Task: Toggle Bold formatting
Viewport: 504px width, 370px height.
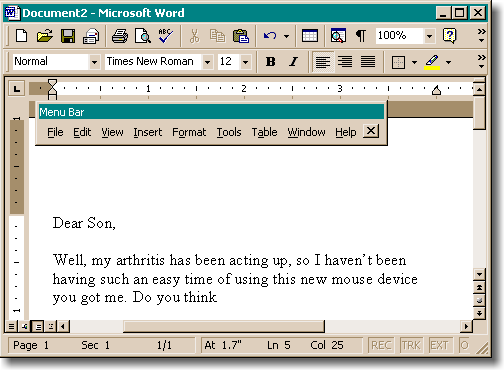Action: [x=270, y=62]
